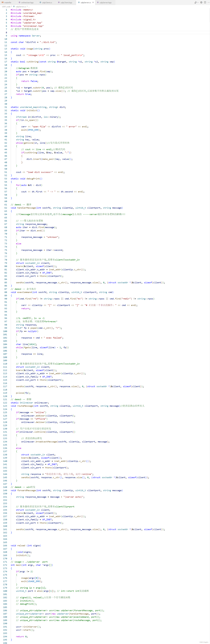210x644 pixels.
Task: Expand the breadcrumb ellipsis symbol item
Action: (x=29, y=6)
